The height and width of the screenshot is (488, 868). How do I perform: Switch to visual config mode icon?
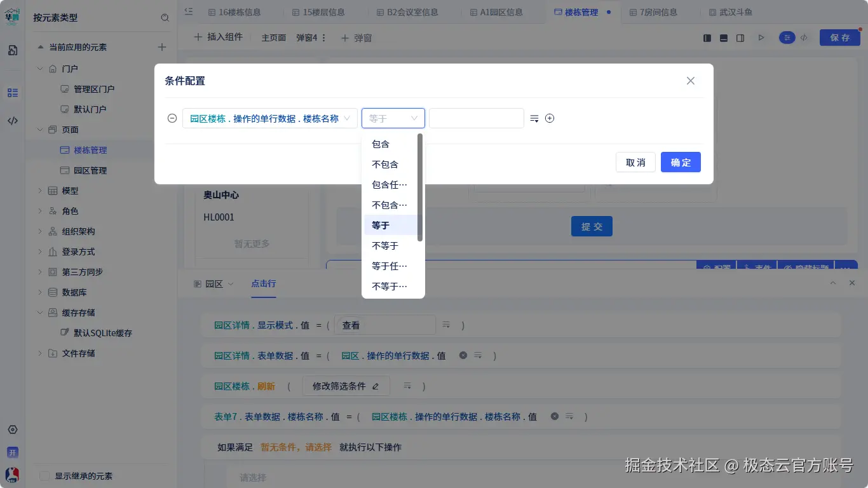tap(788, 38)
